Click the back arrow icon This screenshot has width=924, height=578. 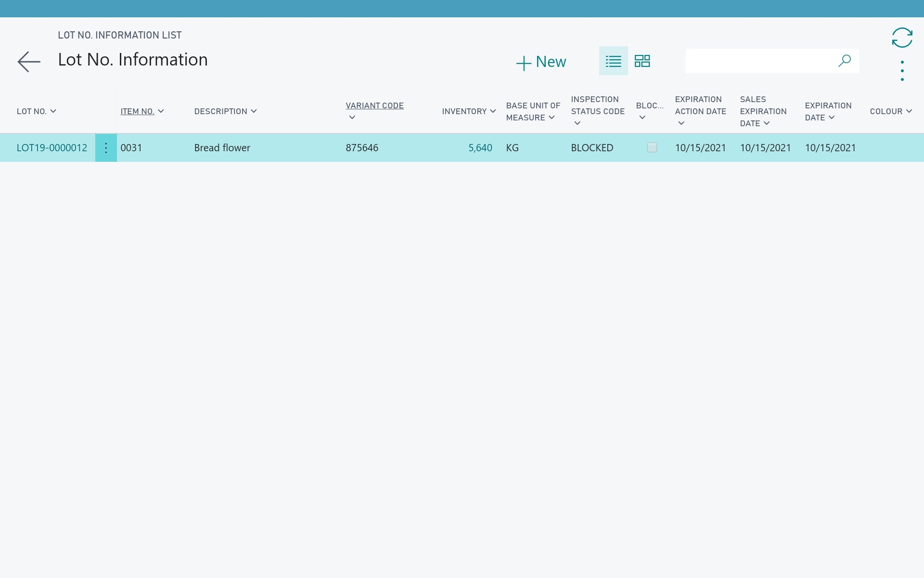coord(29,62)
